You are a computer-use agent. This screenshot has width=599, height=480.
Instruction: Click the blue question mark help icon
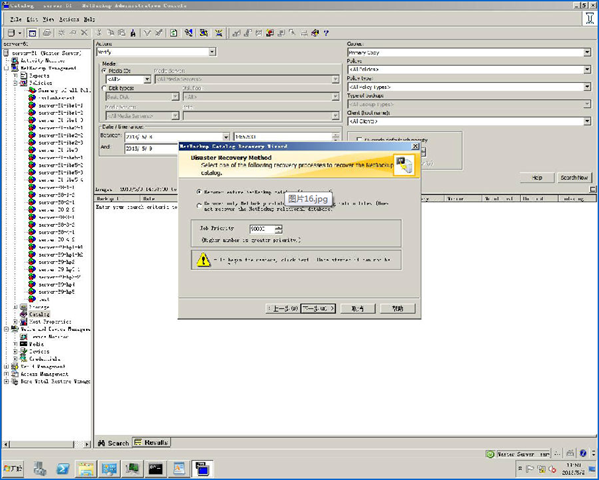coord(326,33)
